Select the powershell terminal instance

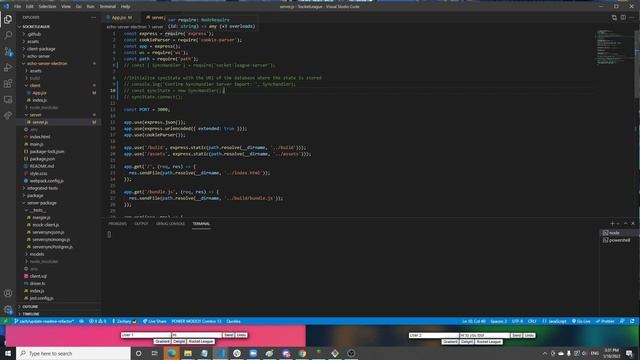click(618, 240)
